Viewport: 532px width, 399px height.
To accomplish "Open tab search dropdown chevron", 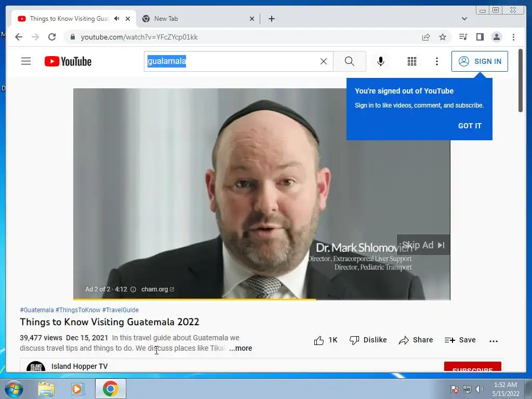I will pos(464,19).
